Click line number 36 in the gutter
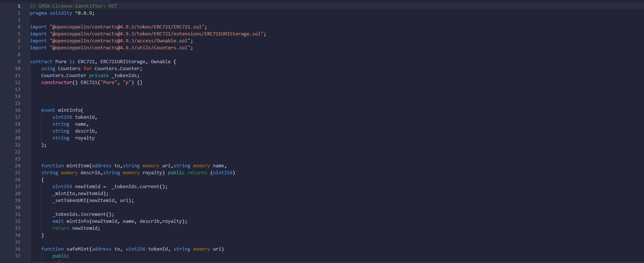The width and height of the screenshot is (644, 263). (18, 249)
